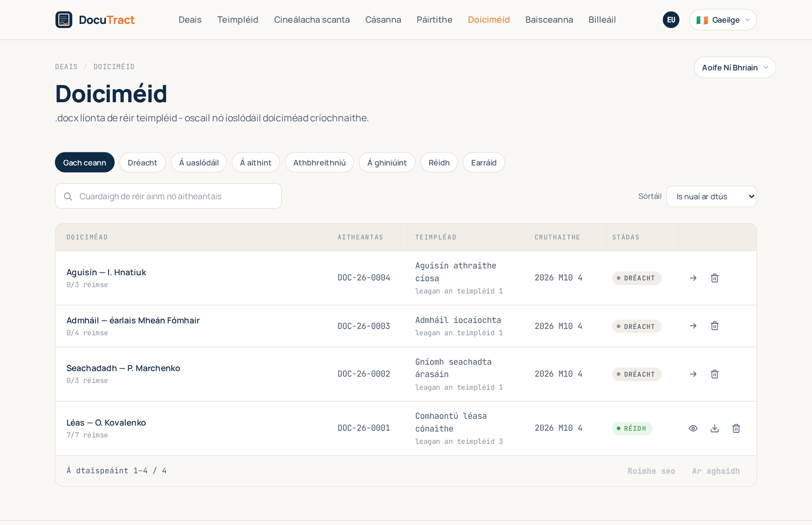This screenshot has width=812, height=525.
Task: Preview the Léas — O. Kovalenko document
Action: click(x=693, y=428)
